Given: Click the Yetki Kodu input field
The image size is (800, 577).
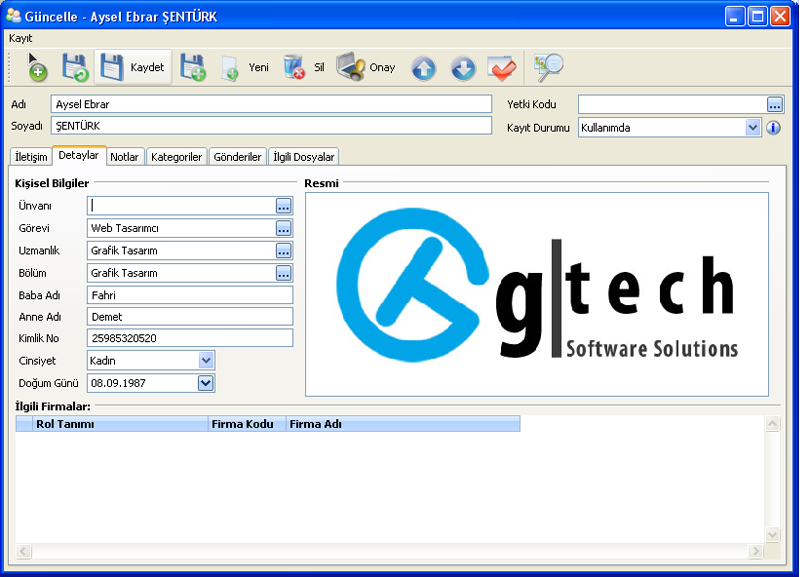Looking at the screenshot, I should [x=672, y=105].
